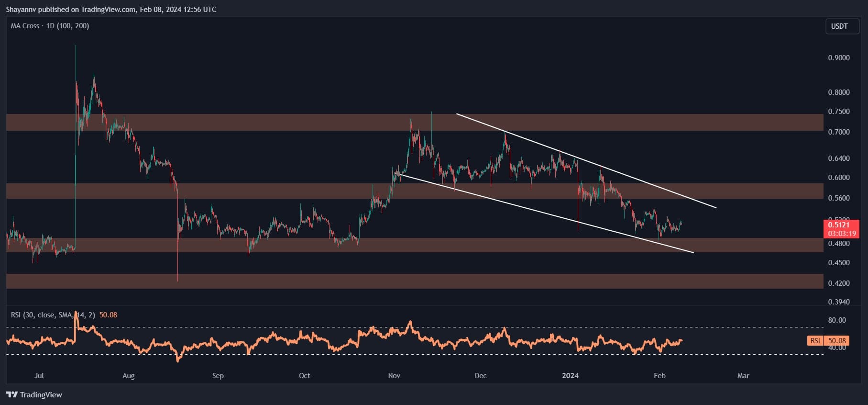Viewport: 868px width, 405px height.
Task: Click the 0.4500 price axis label
Action: (x=839, y=263)
